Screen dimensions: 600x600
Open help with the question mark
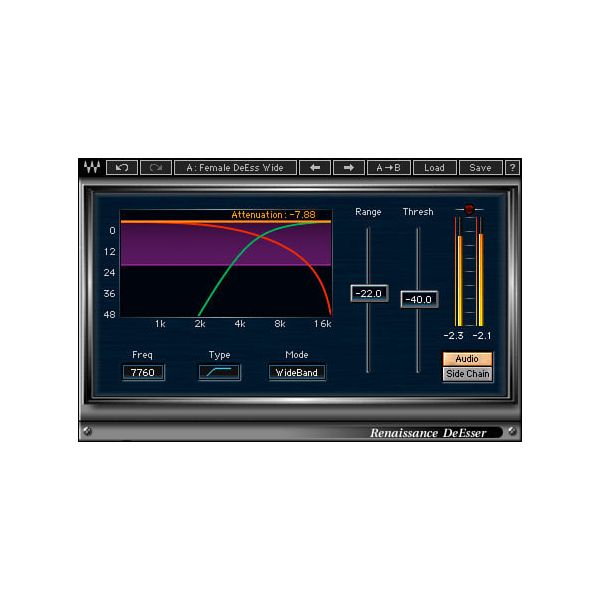[512, 168]
